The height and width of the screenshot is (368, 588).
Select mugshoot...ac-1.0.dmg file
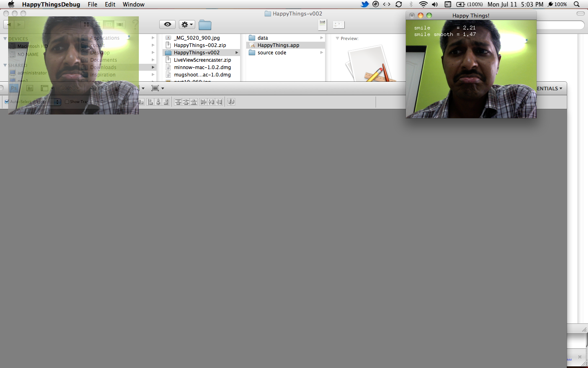[201, 75]
